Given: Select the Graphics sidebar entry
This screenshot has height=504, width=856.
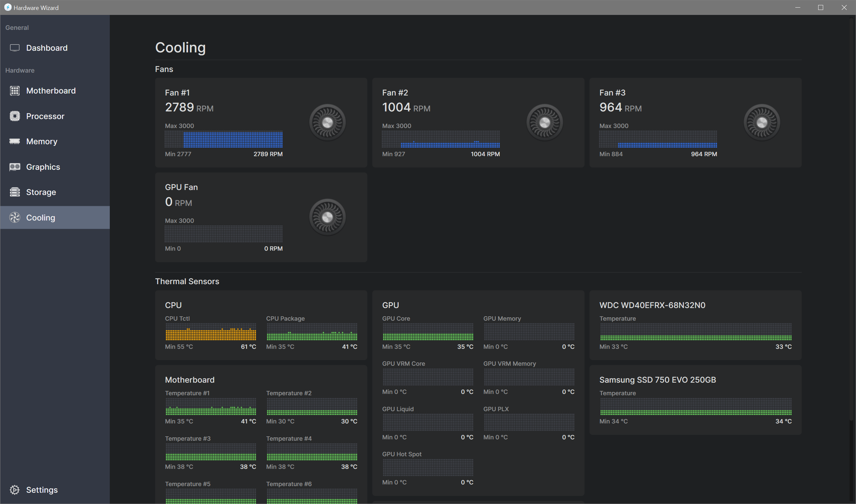Looking at the screenshot, I should coord(43,167).
